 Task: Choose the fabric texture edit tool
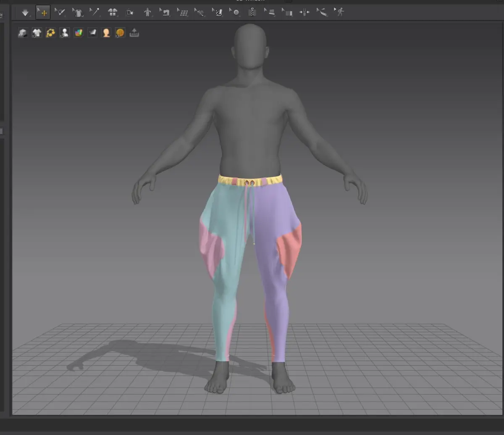287,13
